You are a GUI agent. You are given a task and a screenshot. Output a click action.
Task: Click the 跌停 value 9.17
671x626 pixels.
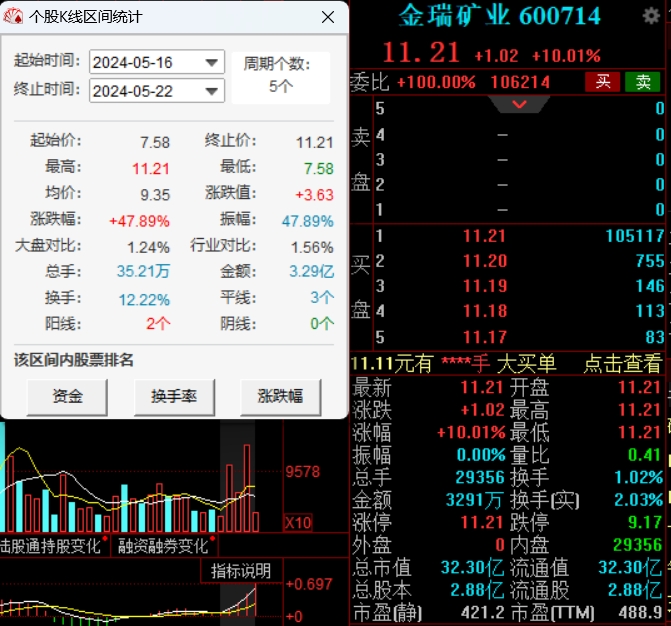[644, 522]
